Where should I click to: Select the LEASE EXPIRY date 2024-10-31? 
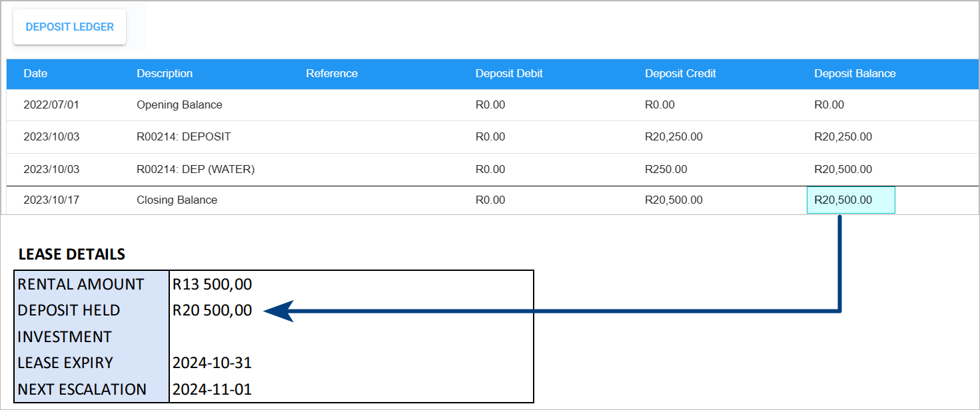point(212,363)
